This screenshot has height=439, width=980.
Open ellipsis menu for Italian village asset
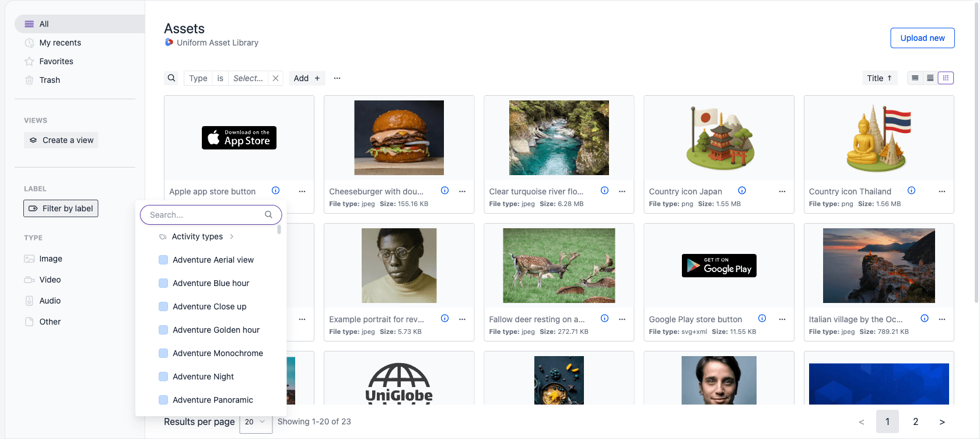(942, 319)
